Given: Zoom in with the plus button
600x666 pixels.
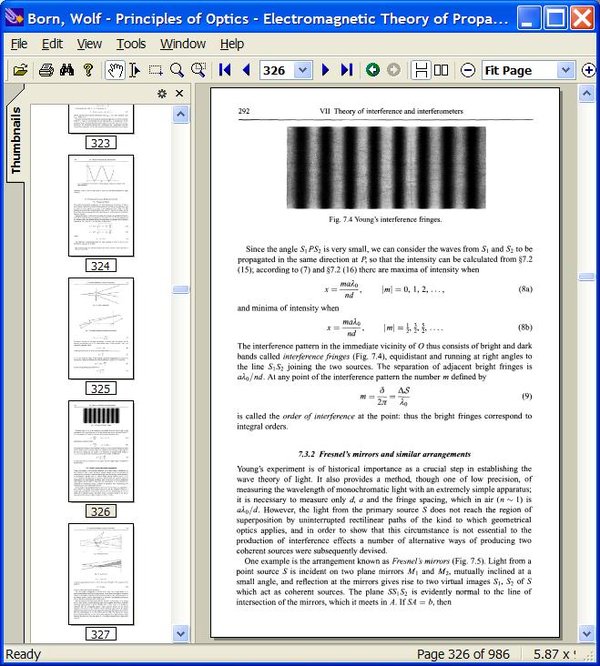Looking at the screenshot, I should [x=589, y=70].
